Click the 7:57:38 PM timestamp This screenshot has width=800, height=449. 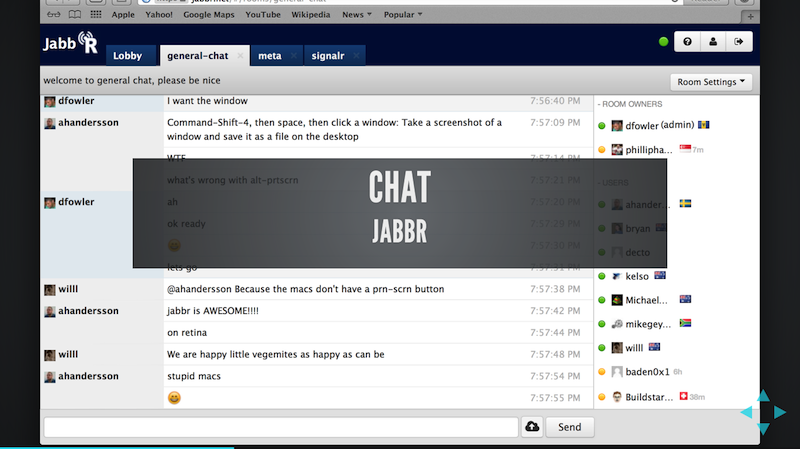(x=555, y=289)
